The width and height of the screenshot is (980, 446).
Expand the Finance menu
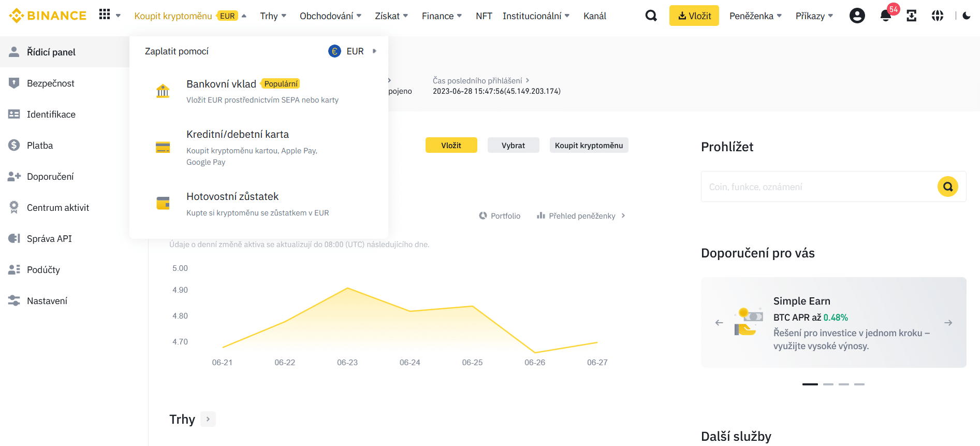point(442,16)
